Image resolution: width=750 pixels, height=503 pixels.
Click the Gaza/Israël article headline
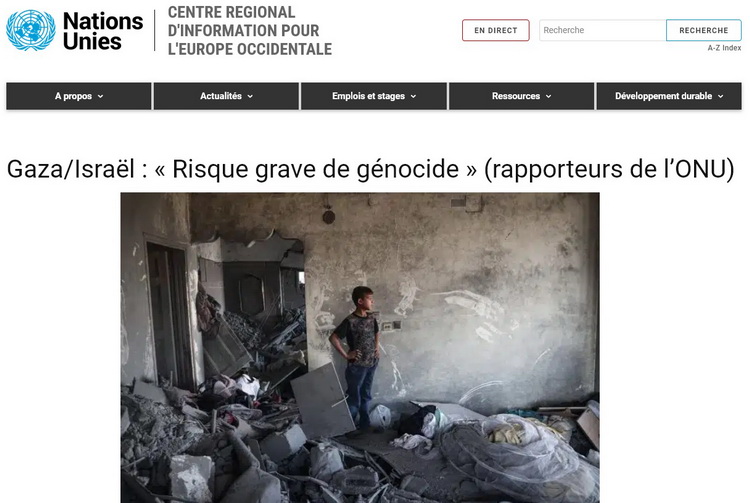370,169
